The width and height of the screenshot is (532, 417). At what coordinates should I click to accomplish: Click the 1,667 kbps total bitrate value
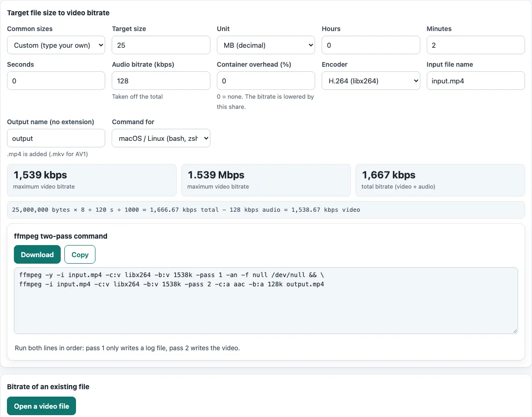tap(389, 175)
